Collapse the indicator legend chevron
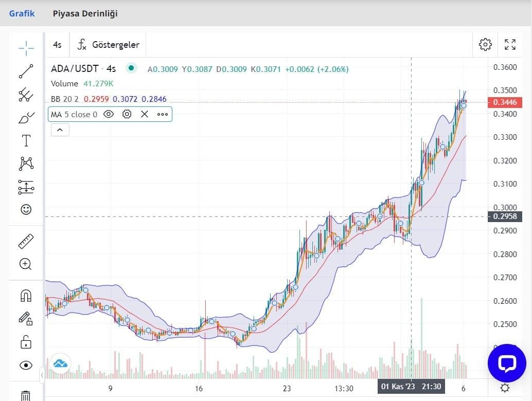This screenshot has width=532, height=401. (60, 130)
